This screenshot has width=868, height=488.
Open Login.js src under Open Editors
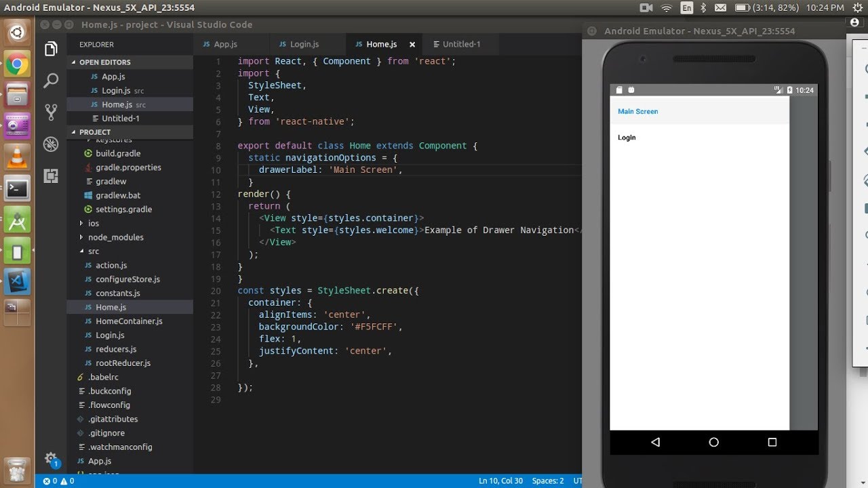(x=130, y=90)
